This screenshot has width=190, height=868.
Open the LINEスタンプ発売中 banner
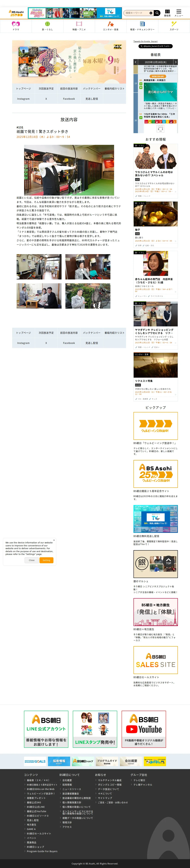tap(95, 729)
